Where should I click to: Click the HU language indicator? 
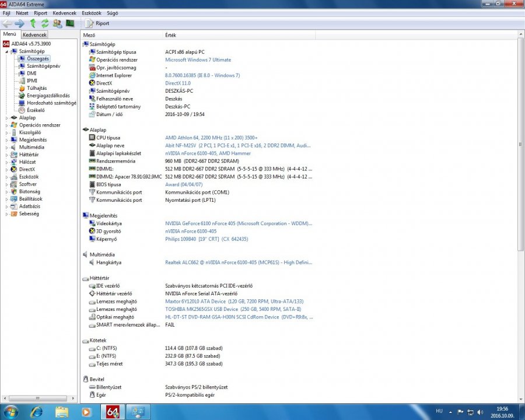coord(439,411)
